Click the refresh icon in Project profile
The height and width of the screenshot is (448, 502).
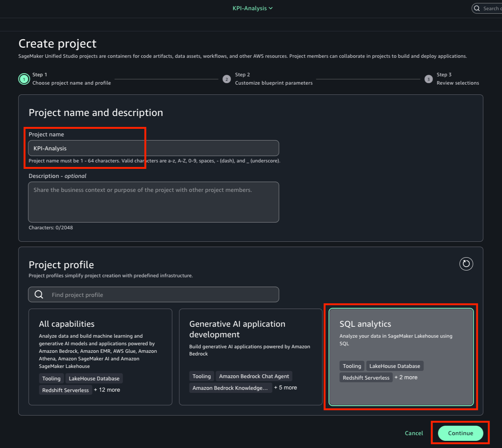click(466, 264)
